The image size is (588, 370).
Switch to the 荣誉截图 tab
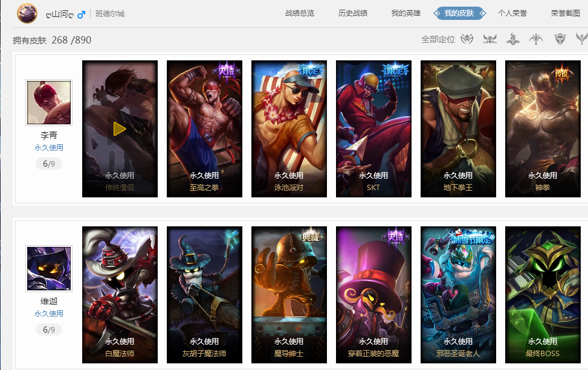pos(566,13)
